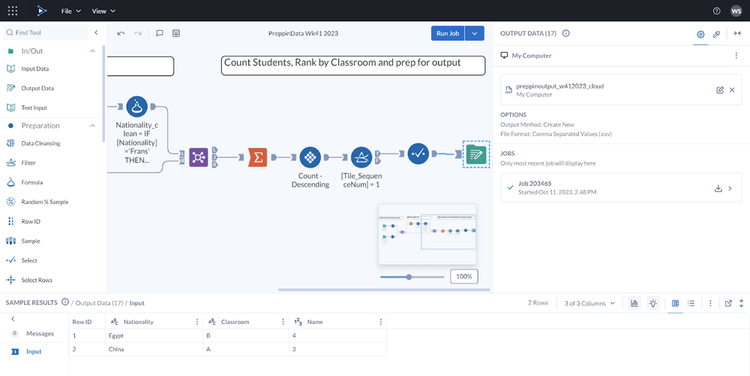750x376 pixels.
Task: Switch to the wrench annotation tab
Action: pyautogui.click(x=717, y=34)
